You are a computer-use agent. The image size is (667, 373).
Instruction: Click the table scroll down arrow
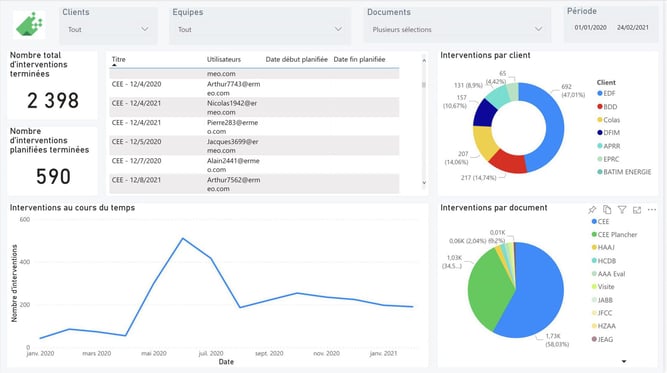pyautogui.click(x=424, y=182)
